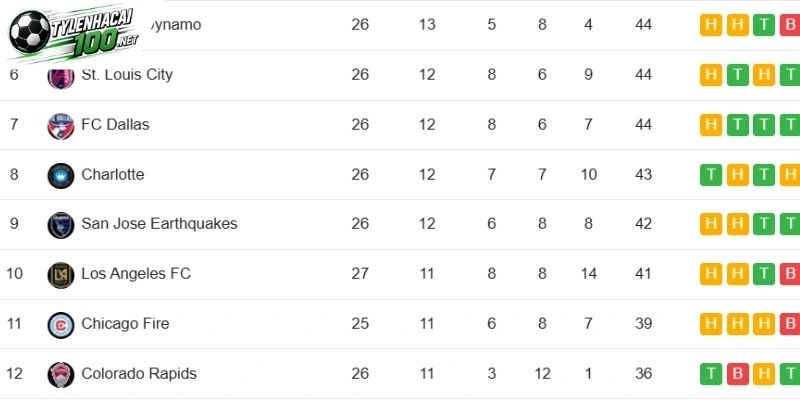Click the Charlotte team crest icon
Screen dimensions: 800x400
pos(61,176)
